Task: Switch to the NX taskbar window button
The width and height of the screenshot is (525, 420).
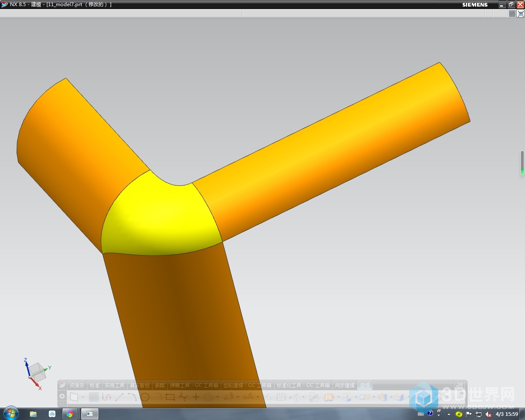Action: pos(89,414)
